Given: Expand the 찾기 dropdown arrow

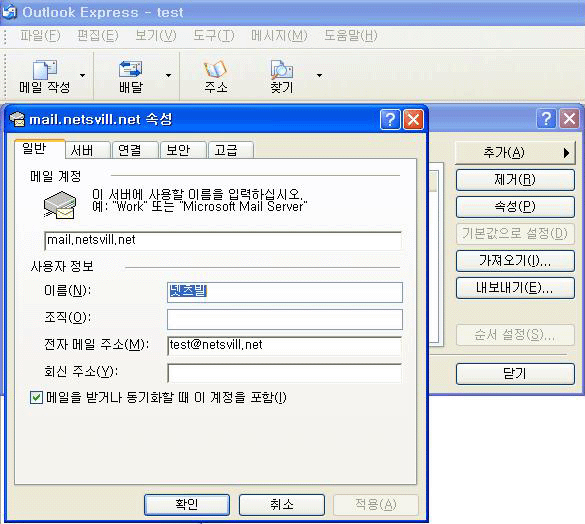Looking at the screenshot, I should click(319, 75).
